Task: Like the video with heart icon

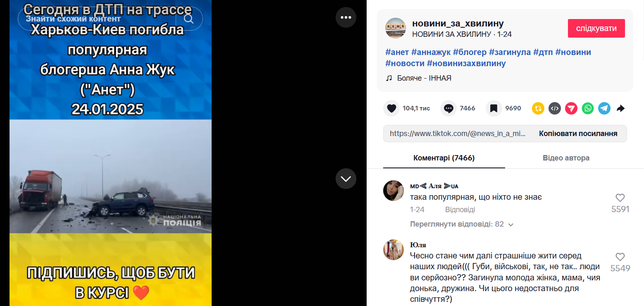Action: coord(391,108)
